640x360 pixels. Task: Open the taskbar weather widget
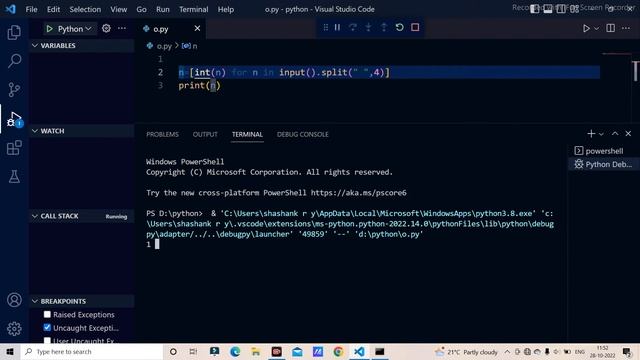467,351
